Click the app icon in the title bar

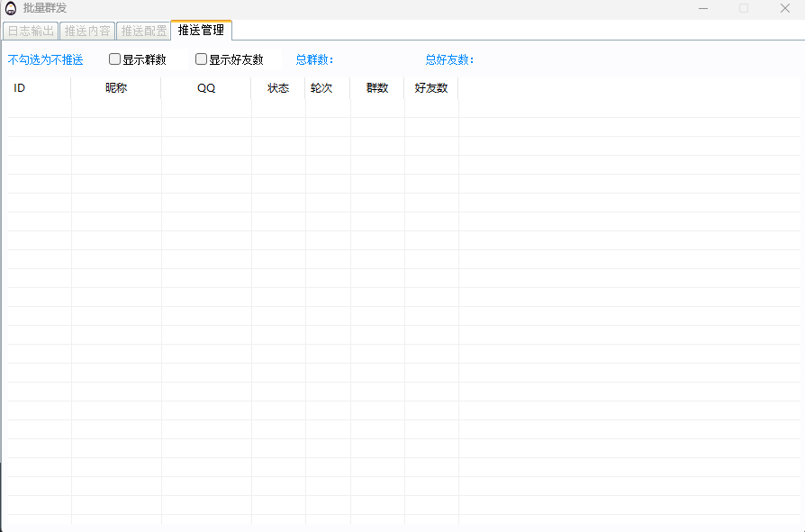click(x=11, y=8)
